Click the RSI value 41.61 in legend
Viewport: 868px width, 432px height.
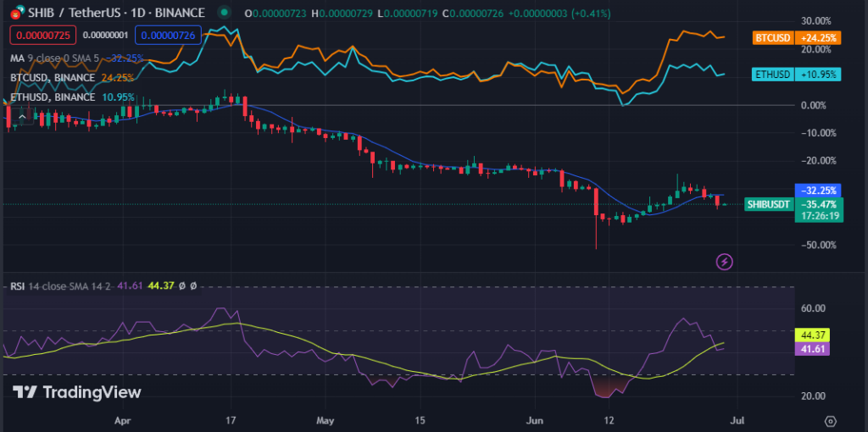click(x=130, y=286)
